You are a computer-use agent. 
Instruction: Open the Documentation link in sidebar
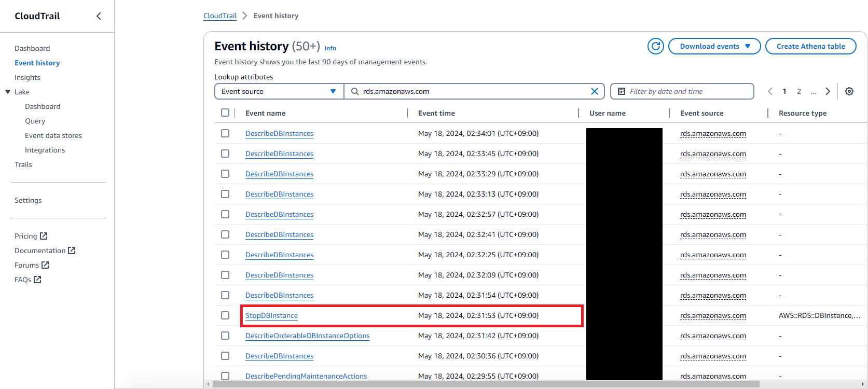[40, 251]
